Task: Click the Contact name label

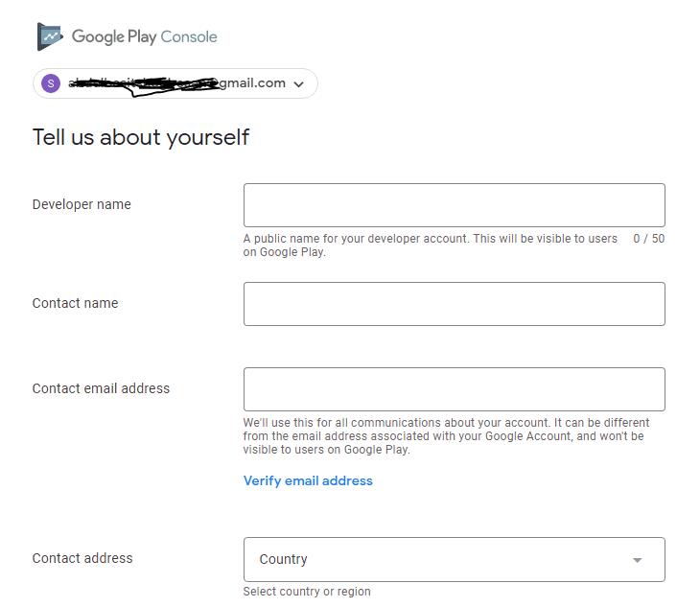Action: pos(76,303)
